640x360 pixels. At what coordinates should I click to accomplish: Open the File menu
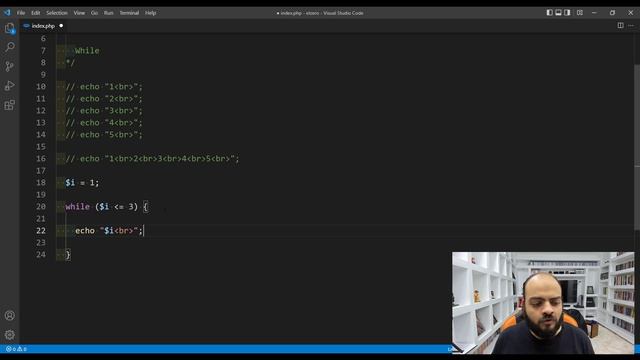click(x=21, y=13)
